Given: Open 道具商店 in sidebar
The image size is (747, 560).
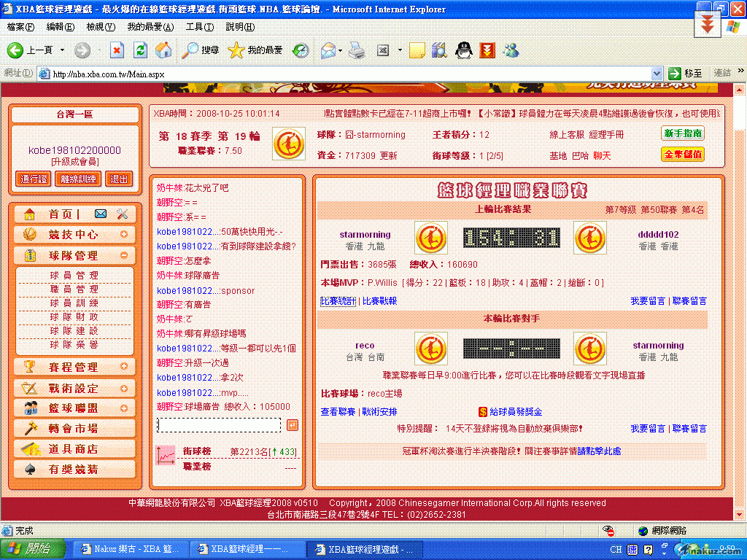Looking at the screenshot, I should [x=75, y=448].
